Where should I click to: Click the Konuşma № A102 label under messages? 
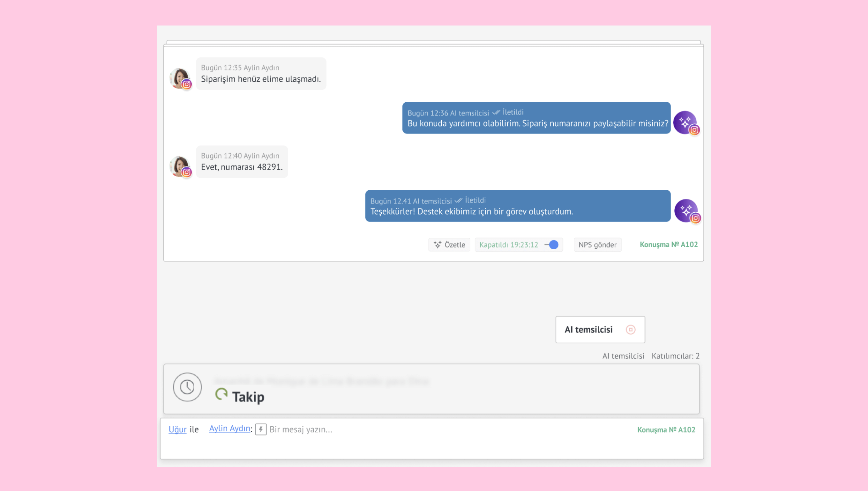pos(668,245)
